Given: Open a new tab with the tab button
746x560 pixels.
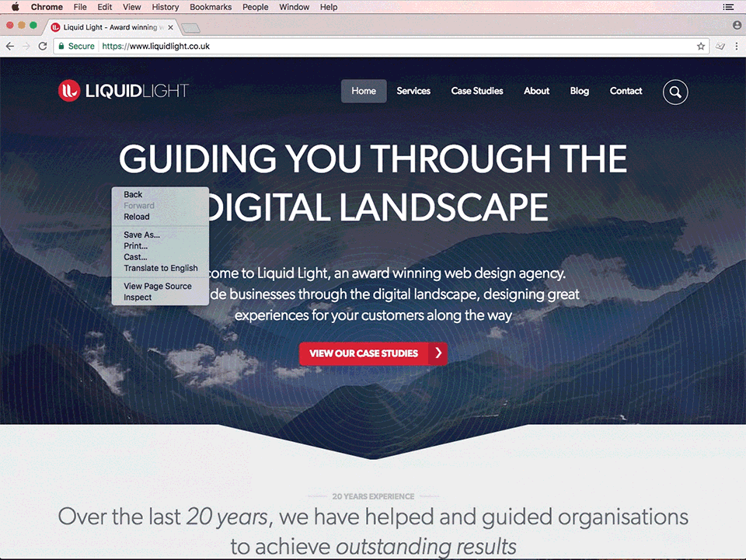Looking at the screenshot, I should pos(190,28).
